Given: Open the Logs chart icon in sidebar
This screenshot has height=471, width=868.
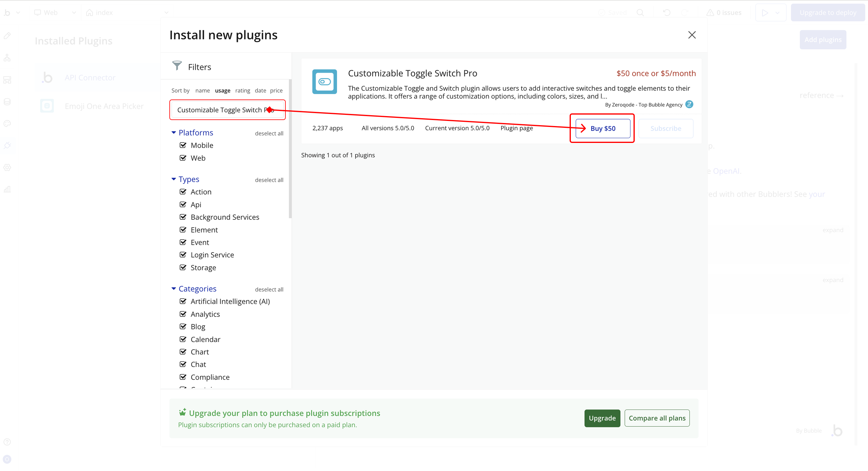Looking at the screenshot, I should point(7,189).
